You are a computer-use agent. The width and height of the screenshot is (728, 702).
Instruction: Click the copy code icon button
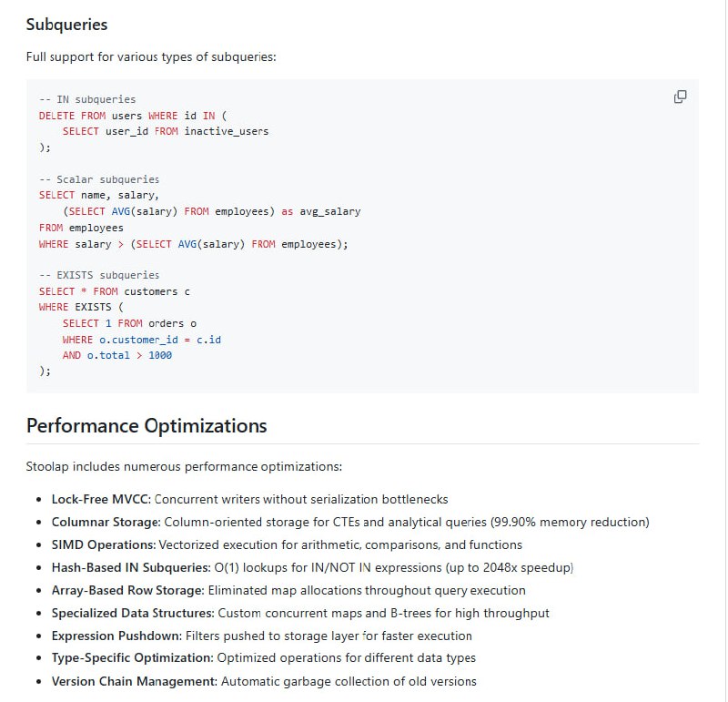(680, 97)
